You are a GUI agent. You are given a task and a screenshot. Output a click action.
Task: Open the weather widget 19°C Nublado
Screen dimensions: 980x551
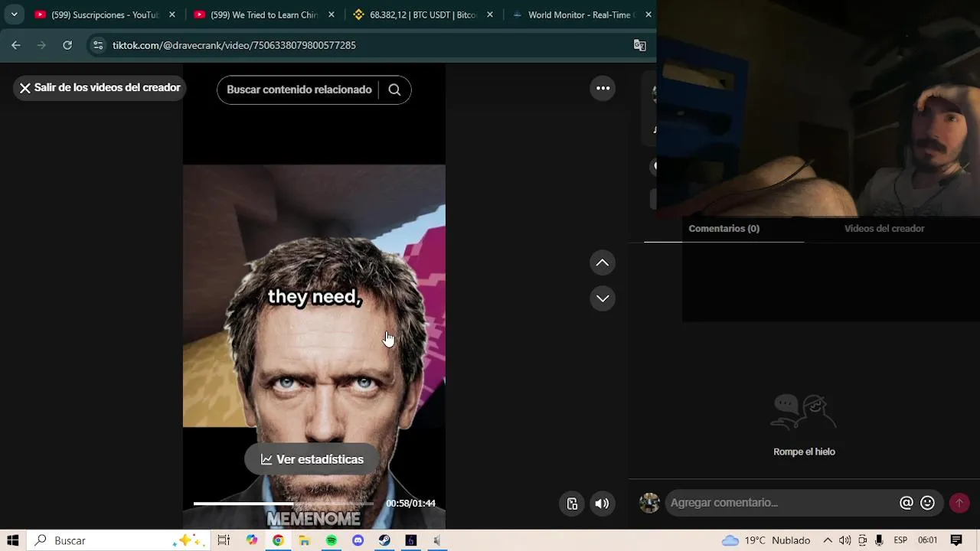click(x=766, y=540)
